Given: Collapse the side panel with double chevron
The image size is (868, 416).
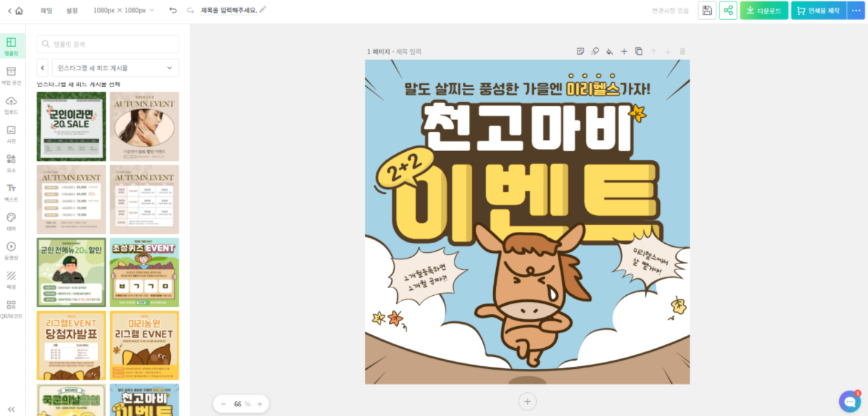Looking at the screenshot, I should pos(11,409).
